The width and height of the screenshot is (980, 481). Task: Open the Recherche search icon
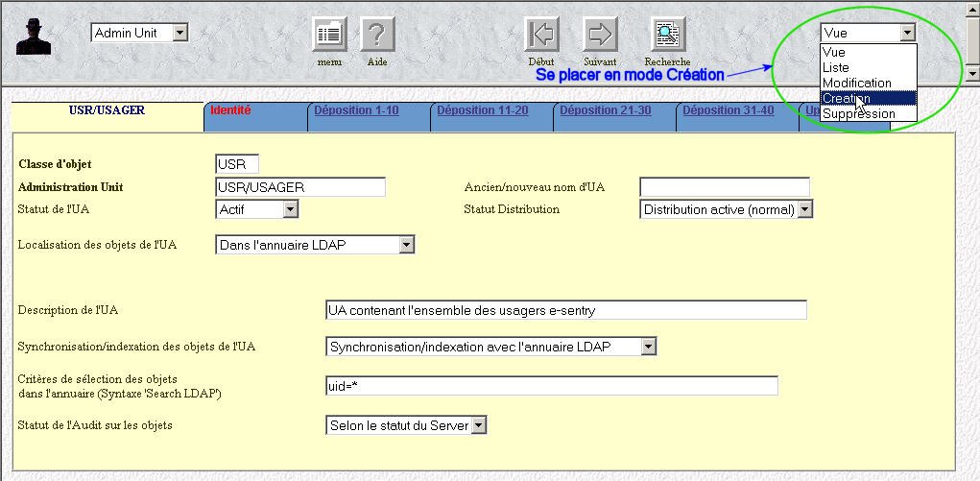[x=668, y=35]
